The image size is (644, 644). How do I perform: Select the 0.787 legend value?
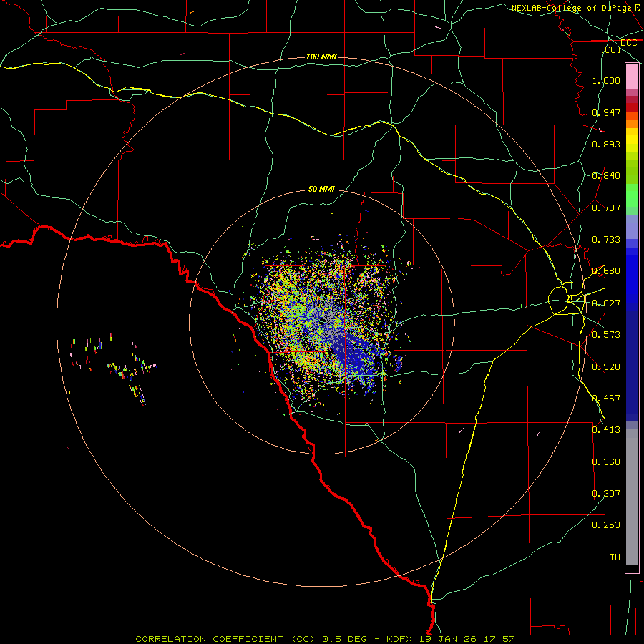point(606,208)
